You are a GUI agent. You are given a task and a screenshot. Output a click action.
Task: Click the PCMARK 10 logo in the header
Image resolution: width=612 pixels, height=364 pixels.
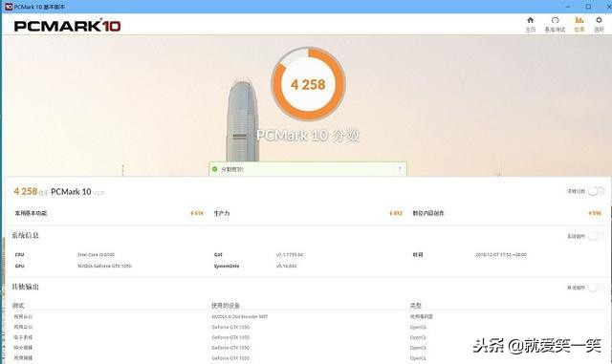[67, 26]
